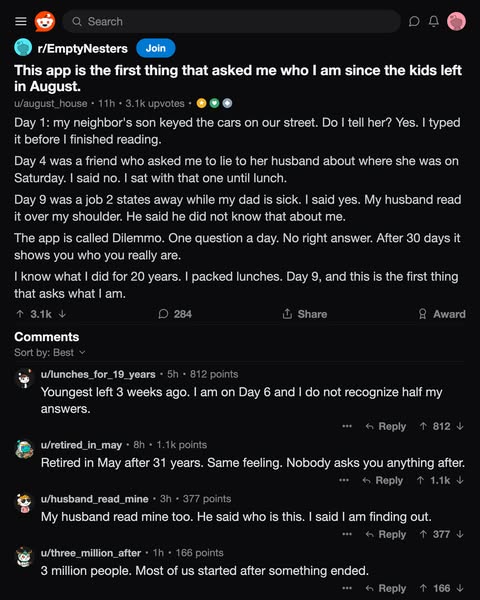Open the 284 comments icon

[163, 314]
